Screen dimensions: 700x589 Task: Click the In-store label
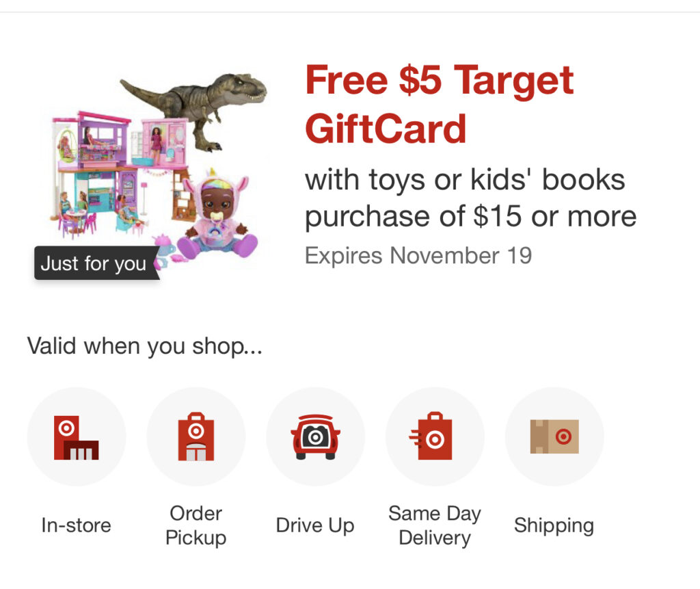pos(77,525)
